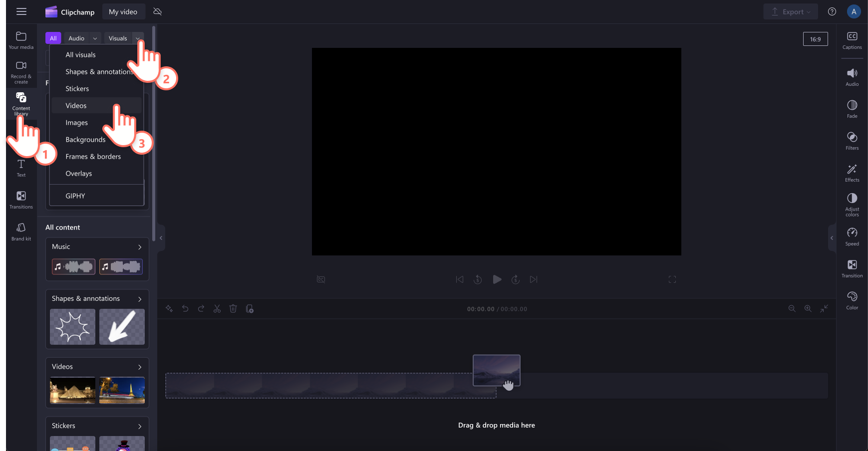Image resolution: width=868 pixels, height=451 pixels.
Task: Open the Filters panel
Action: [852, 141]
